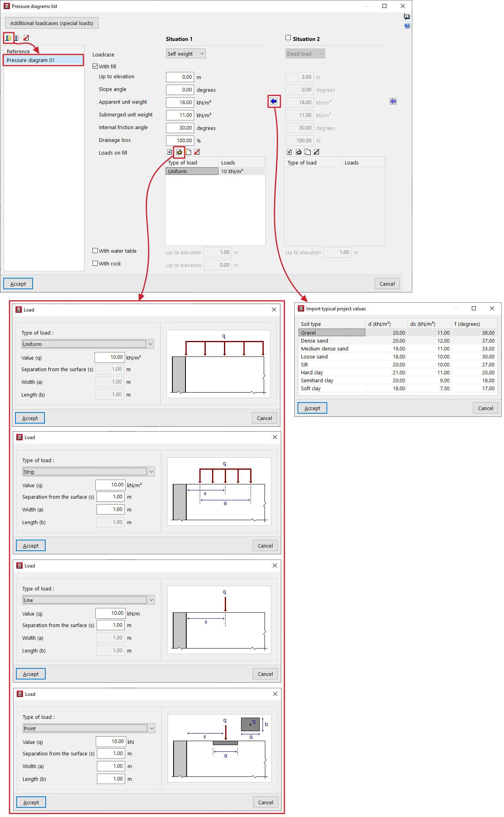Select the Semihard clay soil type row
Screen dimensions: 504x817
coord(398,380)
